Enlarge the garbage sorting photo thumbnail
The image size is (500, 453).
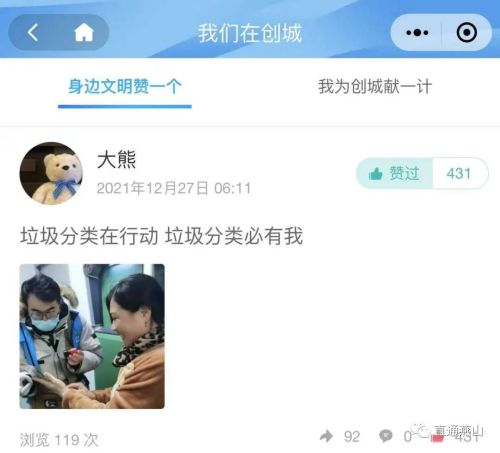pos(92,336)
